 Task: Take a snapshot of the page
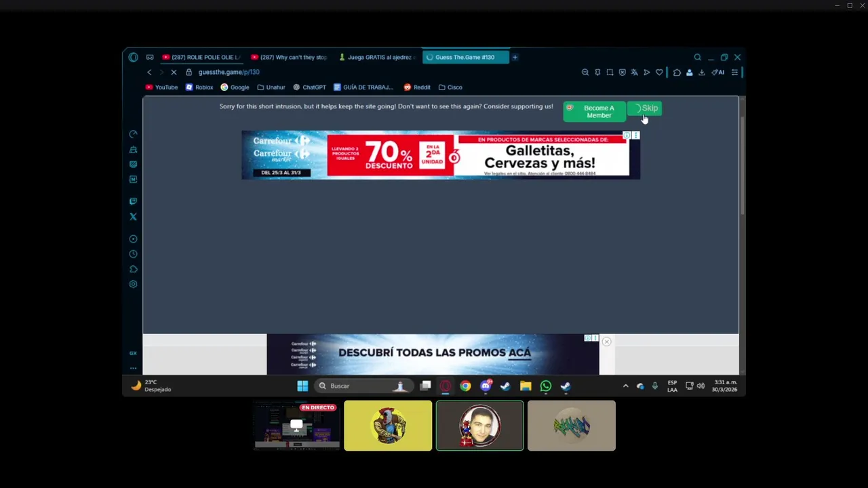[610, 73]
